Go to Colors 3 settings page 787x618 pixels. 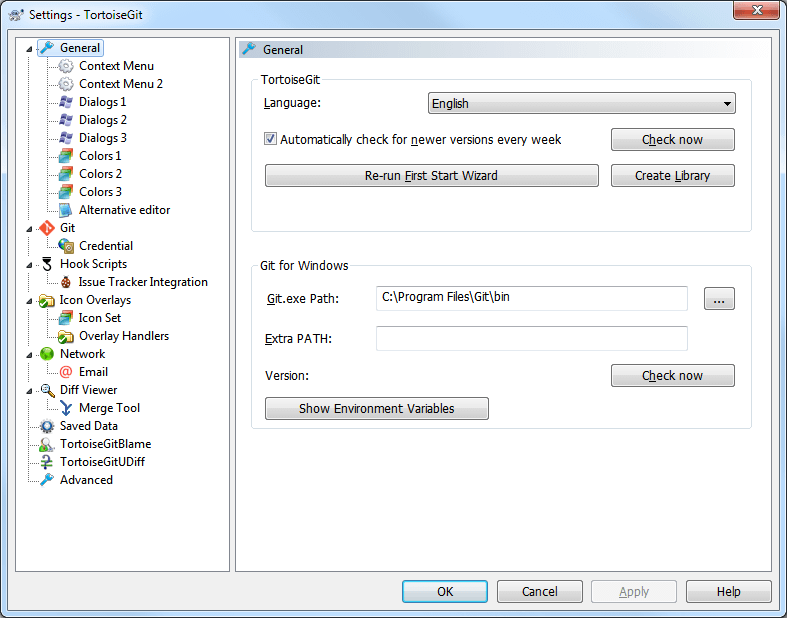click(100, 192)
